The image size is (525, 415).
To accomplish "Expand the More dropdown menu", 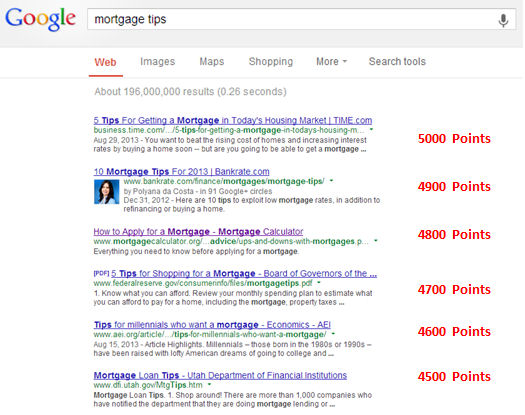I will [x=331, y=62].
